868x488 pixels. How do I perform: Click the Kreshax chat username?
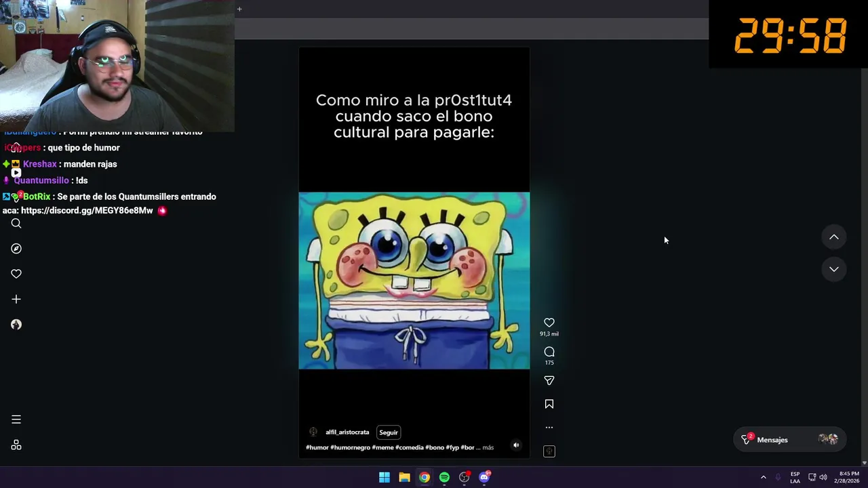pyautogui.click(x=39, y=164)
